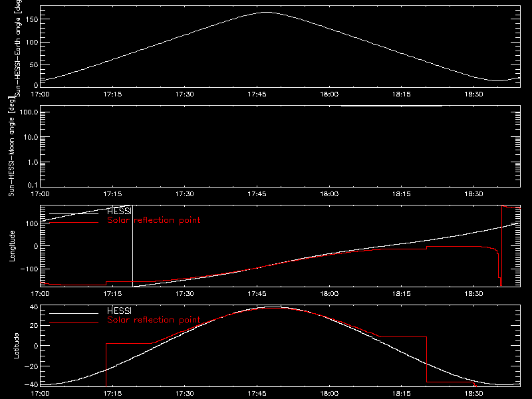Click the Sun-HESSI-Moon angle axis title
This screenshot has height=399, width=532.
point(11,146)
